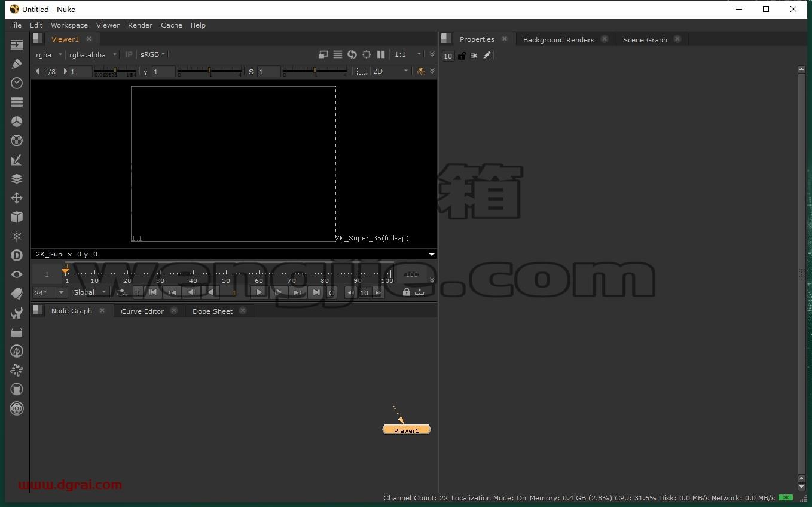Open the Workspace menu
Viewport: 812px width, 507px height.
point(69,25)
